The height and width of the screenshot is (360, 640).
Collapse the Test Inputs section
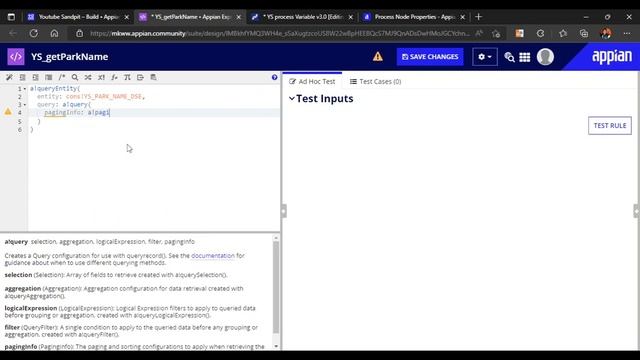coord(291,98)
